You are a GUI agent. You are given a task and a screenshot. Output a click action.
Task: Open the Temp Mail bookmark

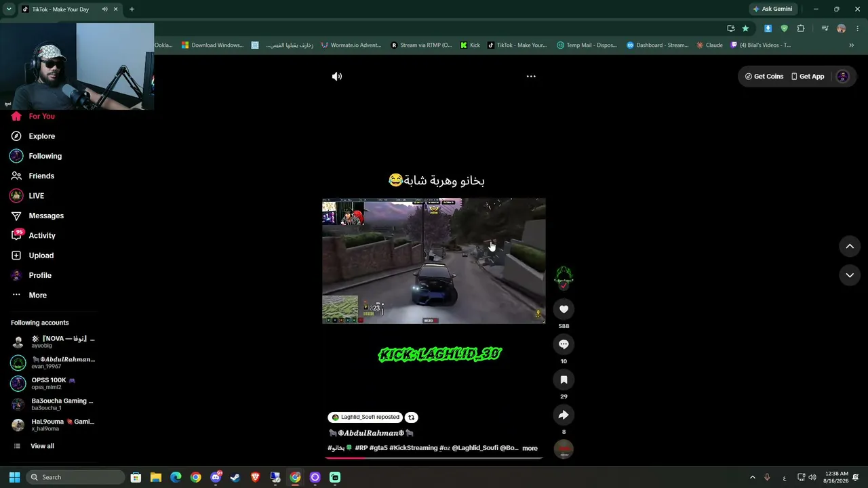587,45
